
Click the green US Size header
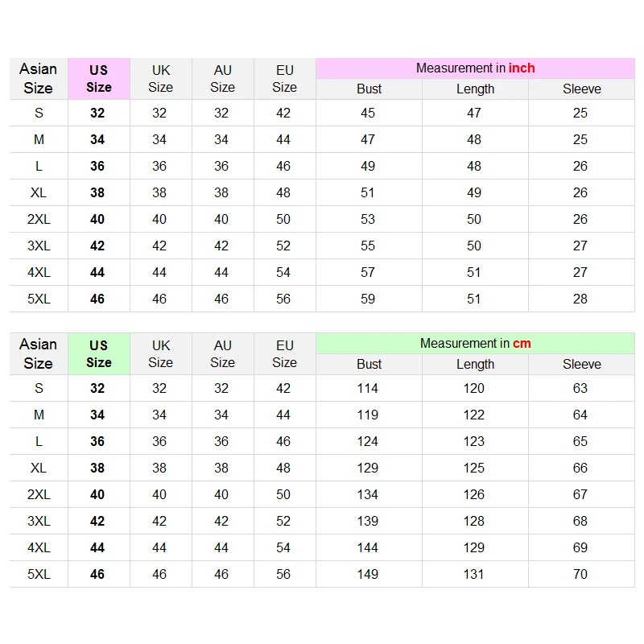[x=99, y=354]
